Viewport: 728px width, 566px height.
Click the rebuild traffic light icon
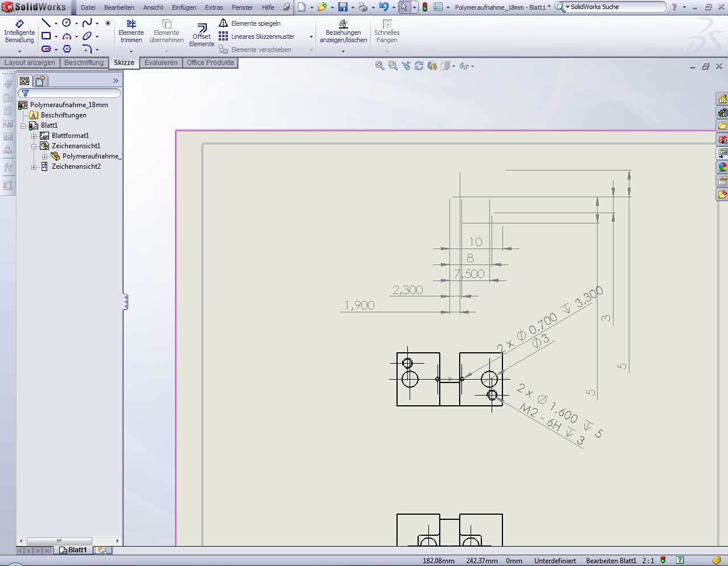424,7
